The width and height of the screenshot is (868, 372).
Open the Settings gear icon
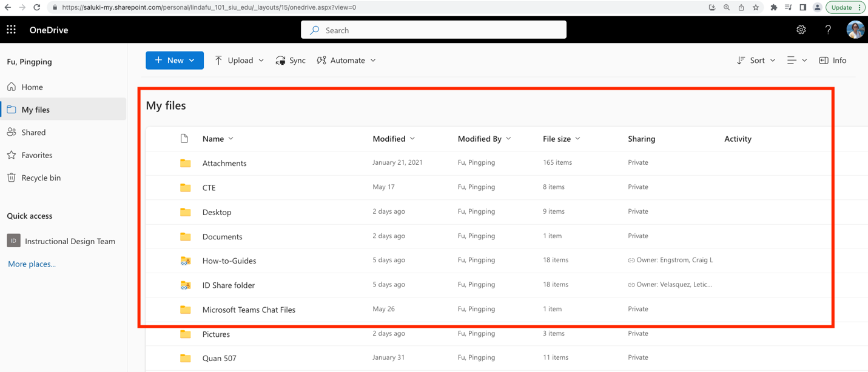[x=801, y=30]
